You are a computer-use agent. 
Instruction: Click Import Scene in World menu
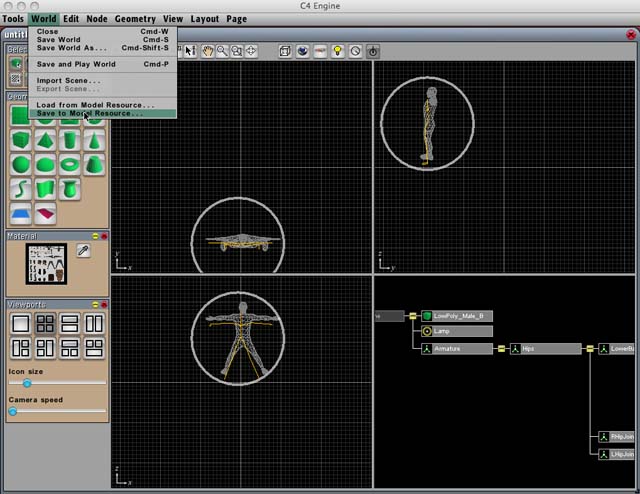[69, 80]
